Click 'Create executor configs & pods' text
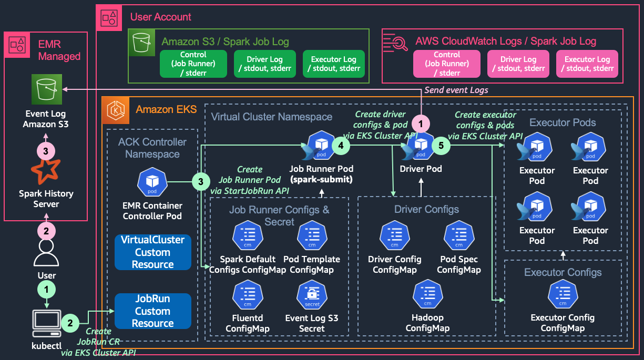This screenshot has height=360, width=644. click(485, 119)
